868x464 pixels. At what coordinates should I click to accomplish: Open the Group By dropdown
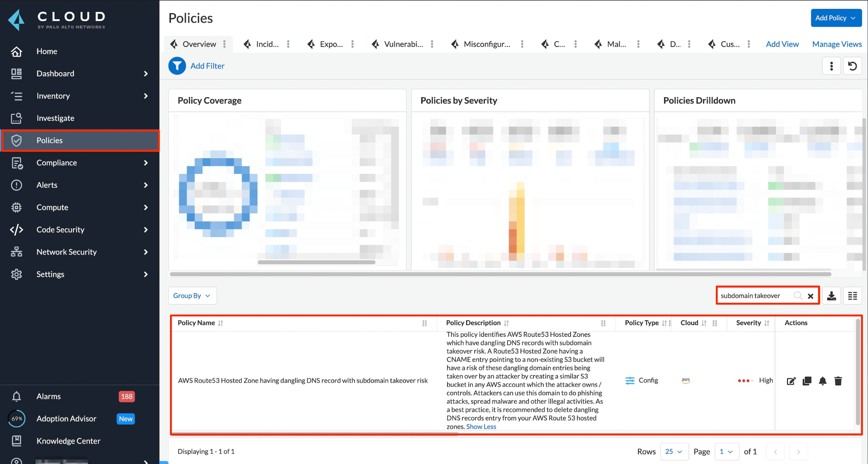(x=192, y=296)
